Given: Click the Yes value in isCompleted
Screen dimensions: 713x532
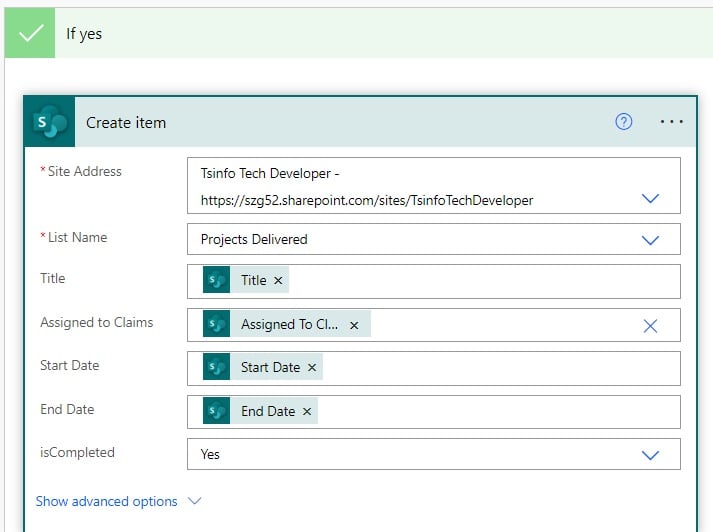Looking at the screenshot, I should [210, 454].
